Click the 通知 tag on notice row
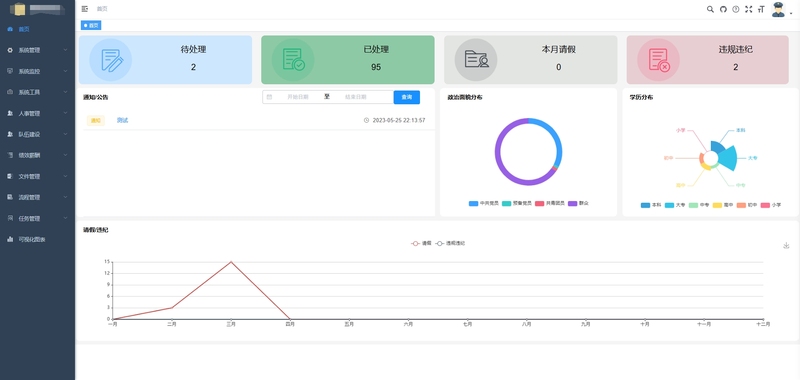The height and width of the screenshot is (380, 800). pyautogui.click(x=96, y=120)
